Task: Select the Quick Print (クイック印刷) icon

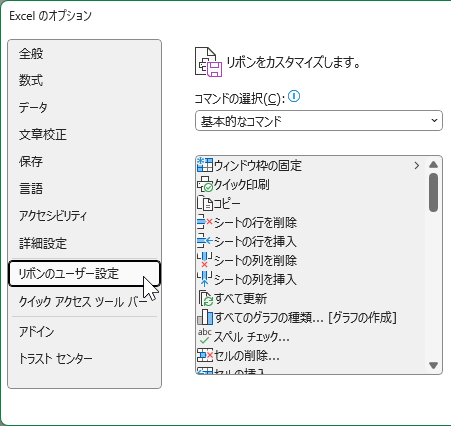Action: [x=205, y=184]
